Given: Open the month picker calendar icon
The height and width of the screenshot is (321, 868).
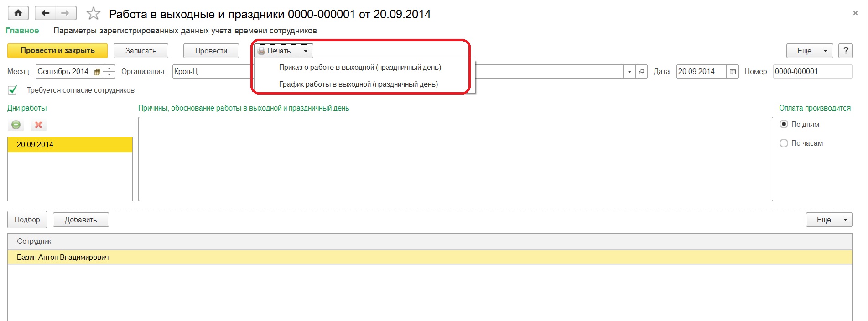Looking at the screenshot, I should 97,72.
